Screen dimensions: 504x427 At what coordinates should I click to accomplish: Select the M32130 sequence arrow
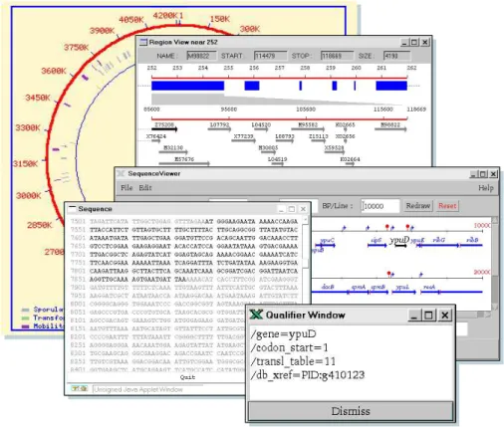tap(173, 152)
